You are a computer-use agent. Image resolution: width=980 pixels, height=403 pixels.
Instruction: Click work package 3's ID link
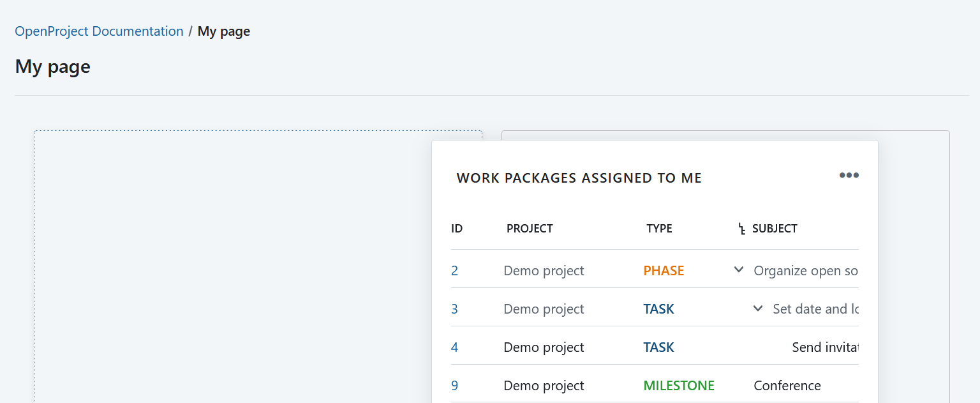tap(454, 308)
